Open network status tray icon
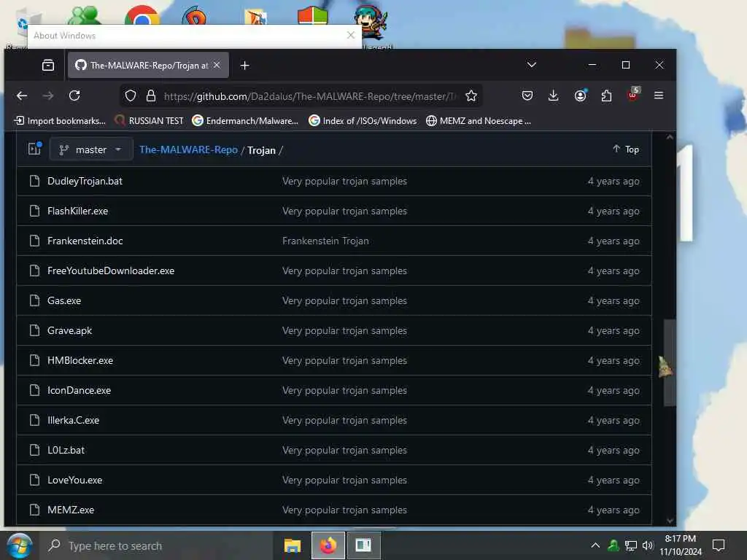The image size is (747, 560). coord(631,545)
